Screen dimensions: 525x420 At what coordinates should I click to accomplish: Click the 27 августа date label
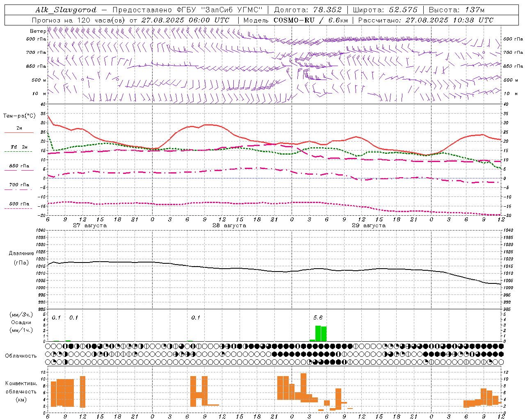point(90,226)
